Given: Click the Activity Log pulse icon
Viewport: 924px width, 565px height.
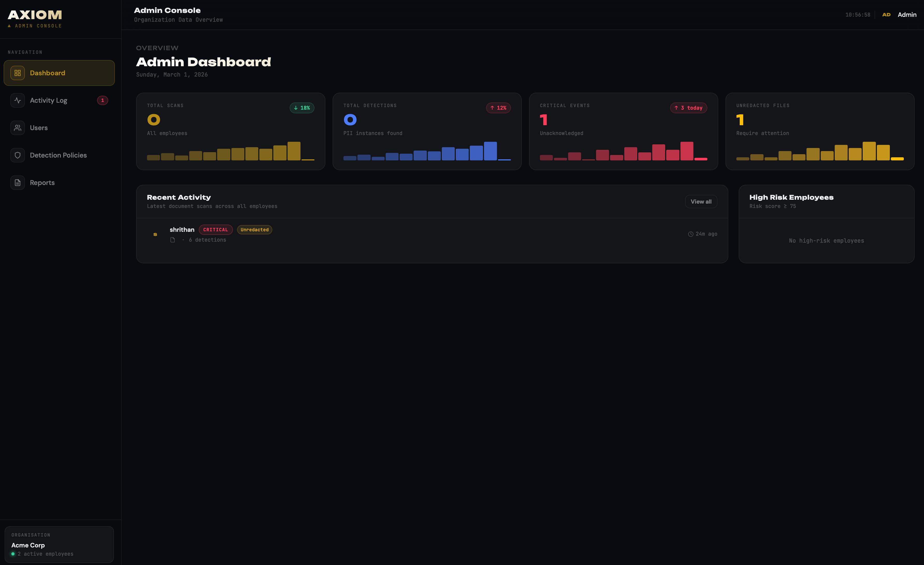Looking at the screenshot, I should (x=18, y=100).
